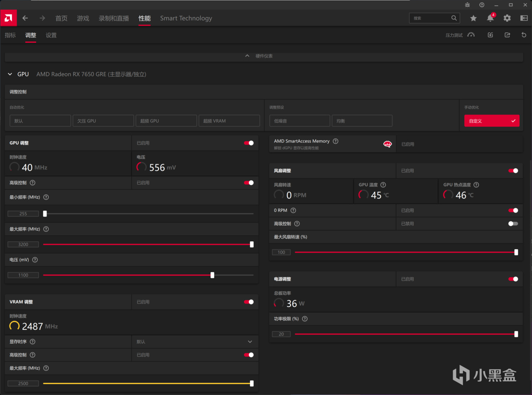Choose the 低噪音 tuning preset

300,121
